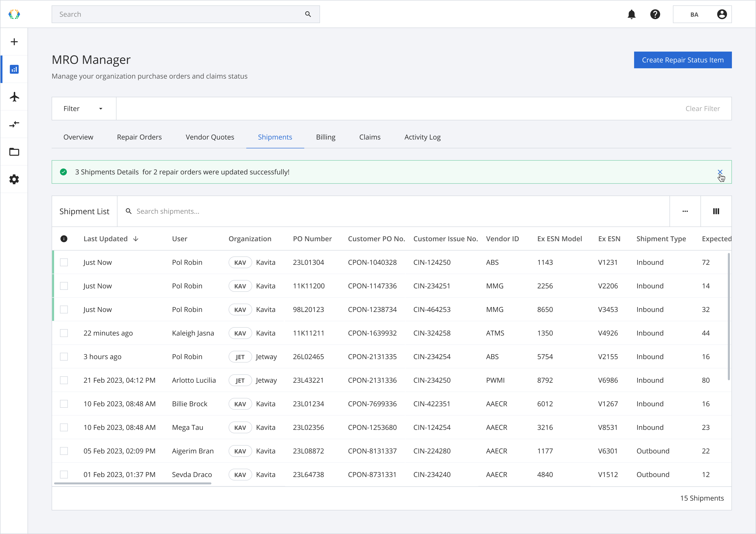Check the Billie Brock row checkbox
Screen dimensions: 756x534
(x=64, y=404)
